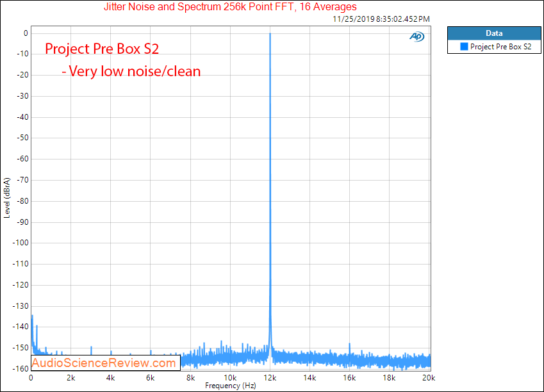Click the -50 level axis label
The image size is (544, 392).
[x=23, y=138]
